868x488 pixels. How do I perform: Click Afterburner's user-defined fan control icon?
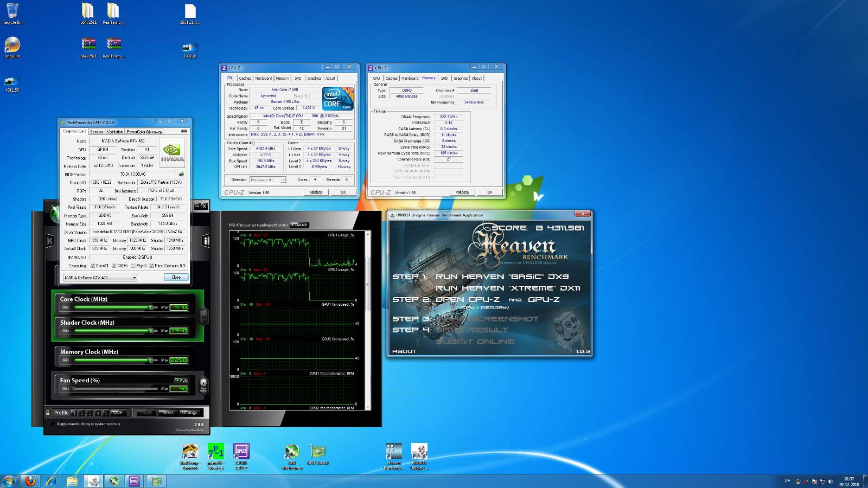pyautogui.click(x=203, y=384)
